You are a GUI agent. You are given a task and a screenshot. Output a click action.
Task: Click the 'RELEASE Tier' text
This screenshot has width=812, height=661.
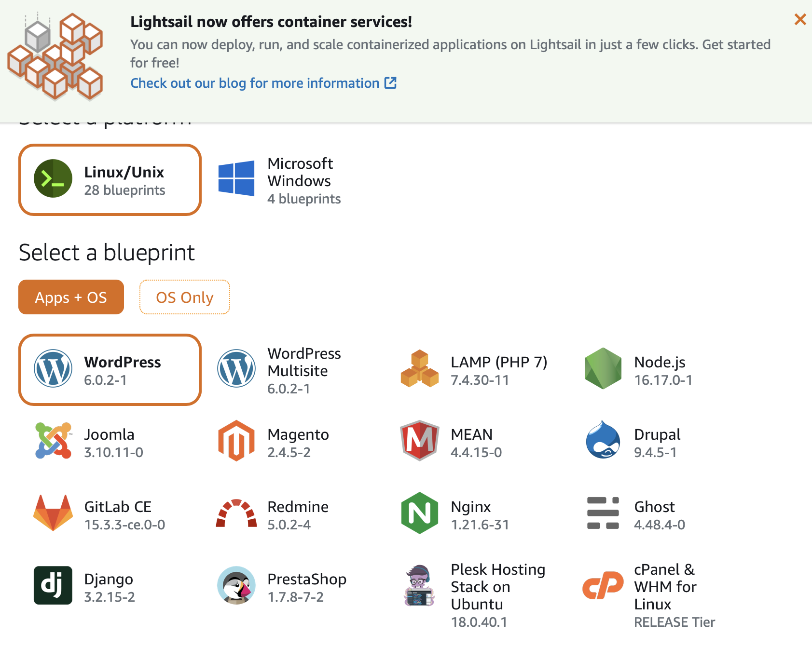(674, 622)
